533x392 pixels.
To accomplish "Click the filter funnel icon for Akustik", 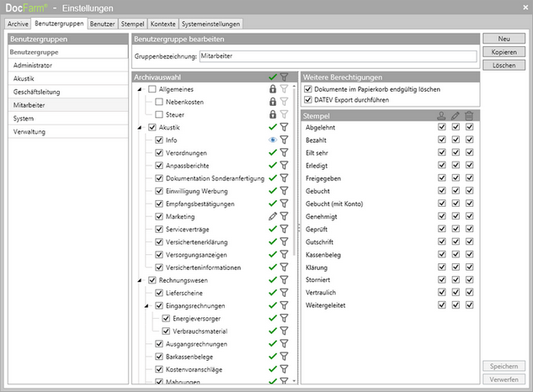I will (284, 128).
